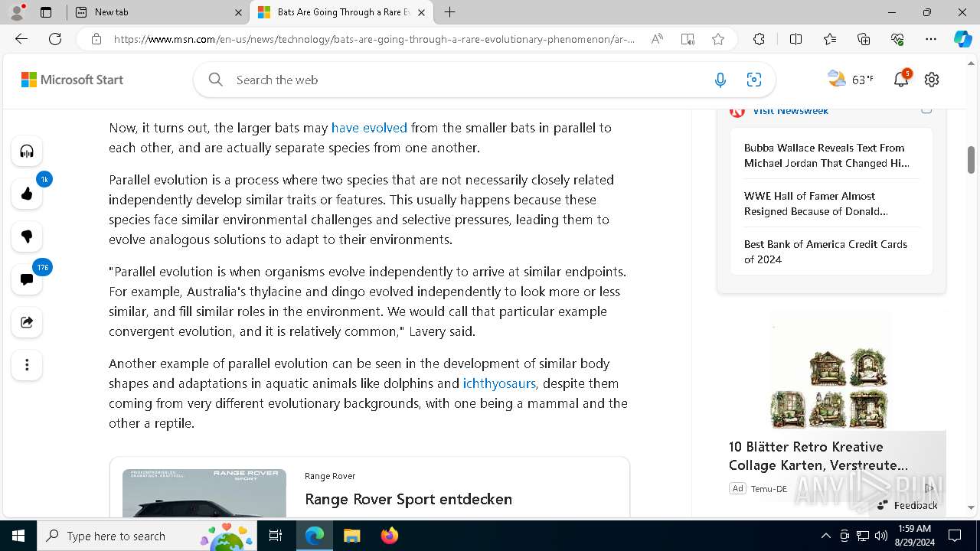Click the Range Rover car thumbnail
This screenshot has height=551, width=980.
point(204,494)
